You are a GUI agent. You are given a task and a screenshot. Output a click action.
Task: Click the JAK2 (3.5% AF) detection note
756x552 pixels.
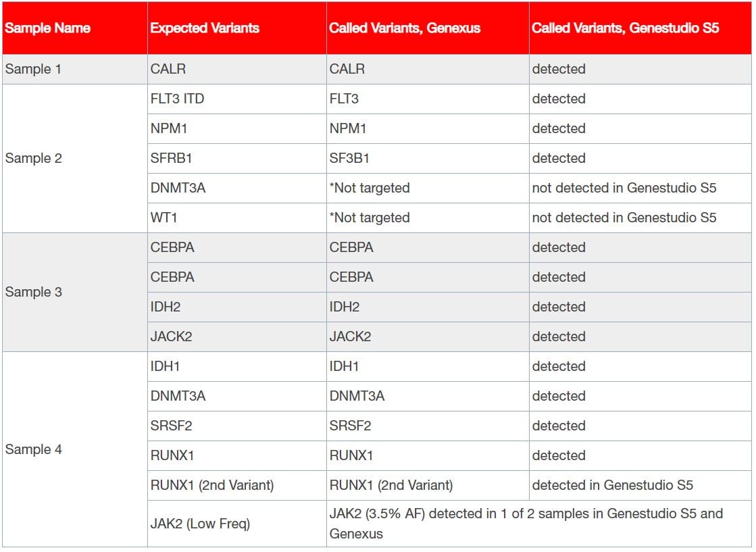click(526, 524)
